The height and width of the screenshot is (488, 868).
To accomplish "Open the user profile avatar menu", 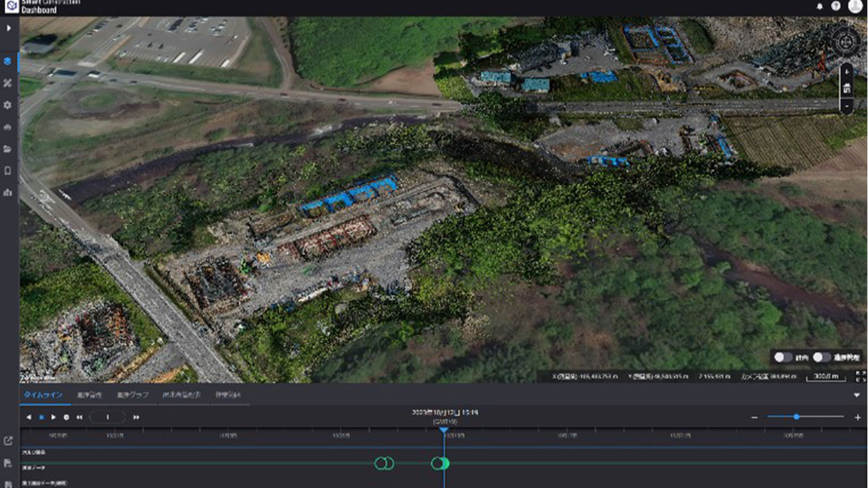I will click(855, 6).
